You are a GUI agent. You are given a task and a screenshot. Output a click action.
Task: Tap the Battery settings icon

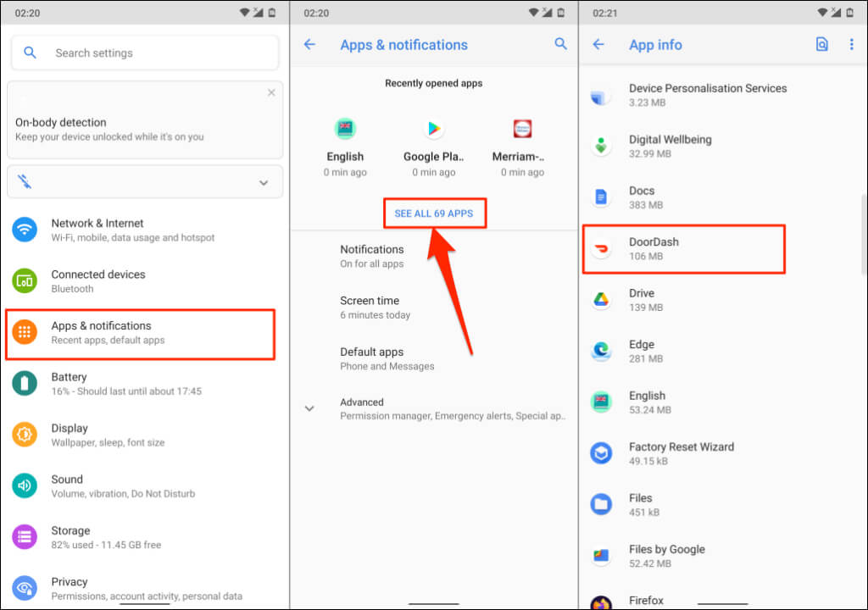tap(25, 383)
